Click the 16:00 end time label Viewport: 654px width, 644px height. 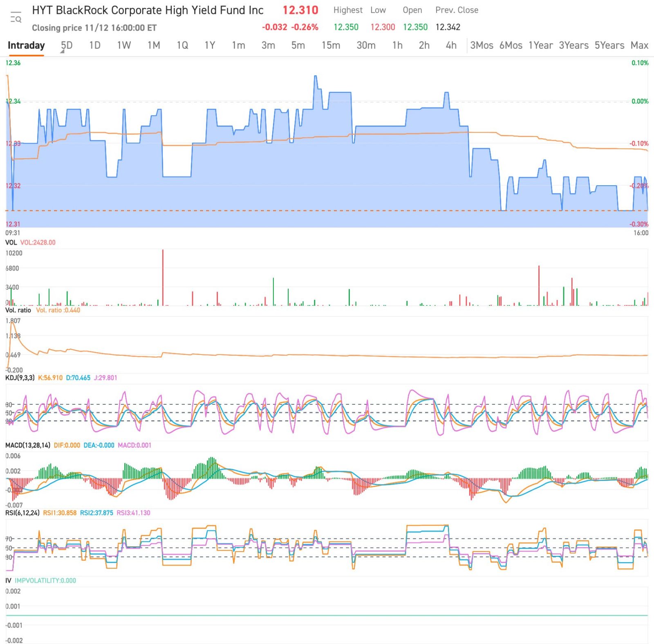[641, 233]
